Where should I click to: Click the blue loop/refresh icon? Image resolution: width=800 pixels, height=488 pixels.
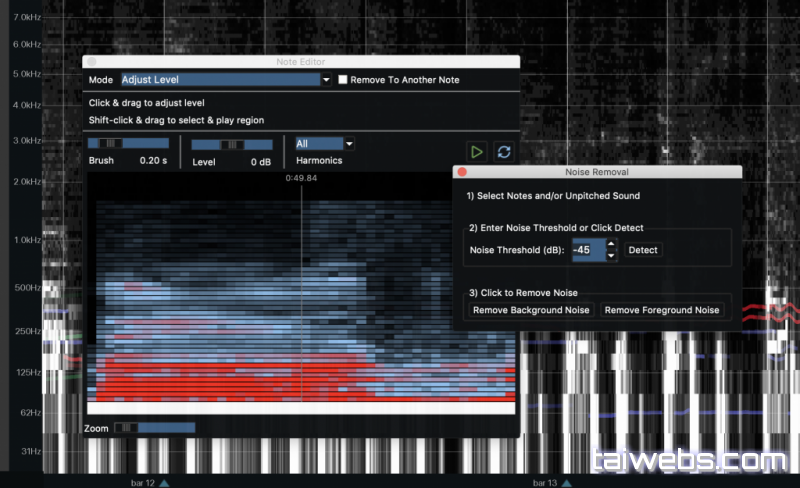[x=504, y=151]
